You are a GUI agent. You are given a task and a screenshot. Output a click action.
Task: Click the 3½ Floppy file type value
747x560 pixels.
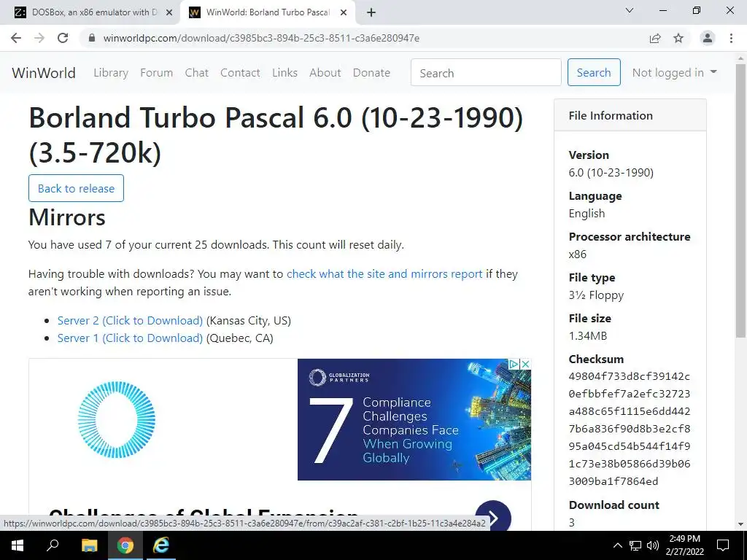(596, 295)
